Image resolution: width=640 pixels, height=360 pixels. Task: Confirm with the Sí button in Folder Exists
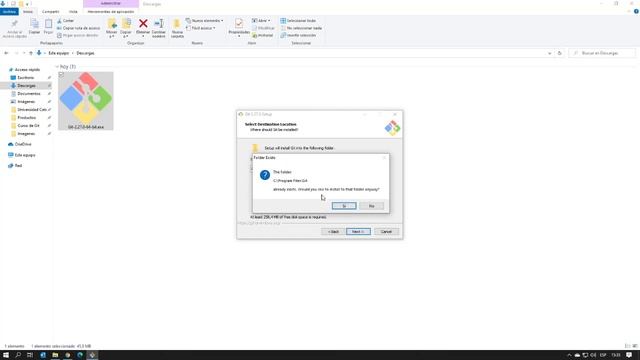pos(344,206)
